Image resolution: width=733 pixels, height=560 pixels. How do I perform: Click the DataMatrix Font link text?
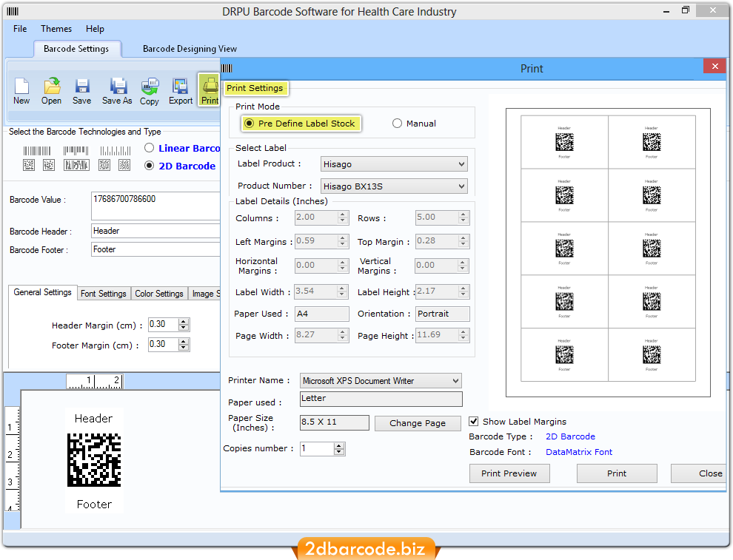[x=579, y=452]
